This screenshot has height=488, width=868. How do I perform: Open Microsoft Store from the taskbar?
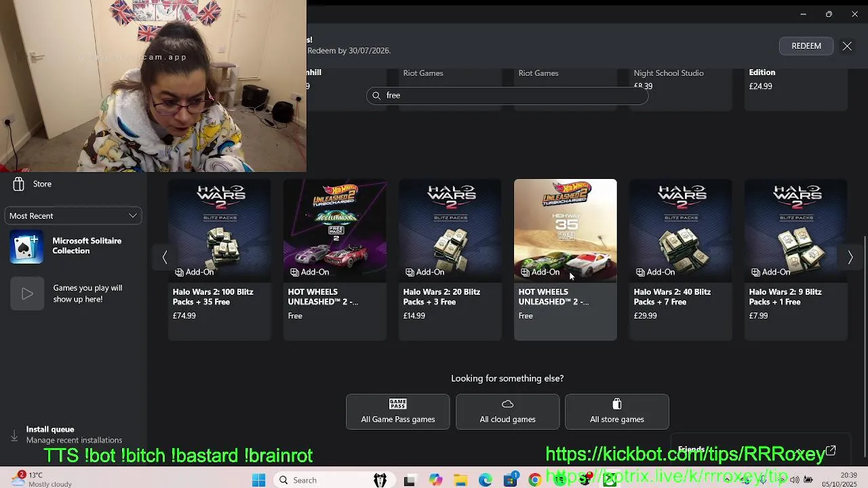[511, 480]
